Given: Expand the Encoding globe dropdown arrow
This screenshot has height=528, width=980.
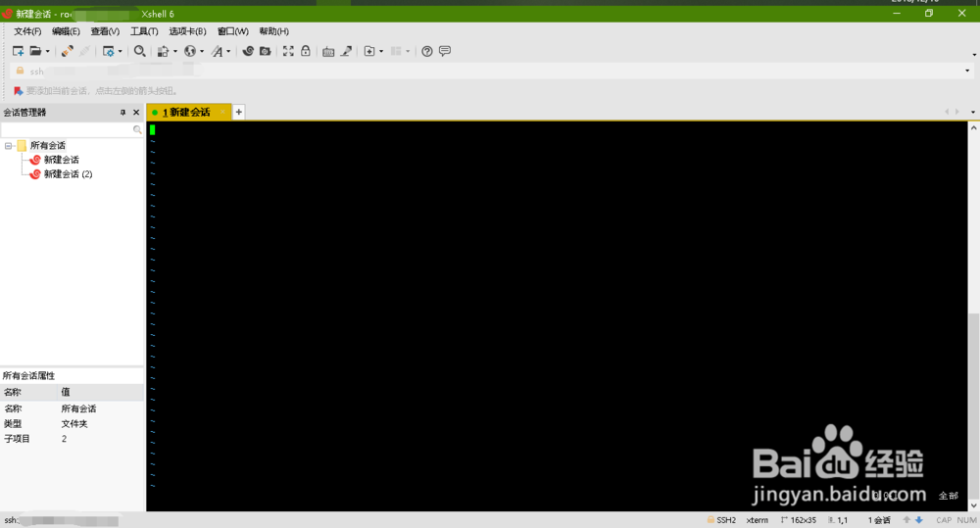Looking at the screenshot, I should click(201, 51).
